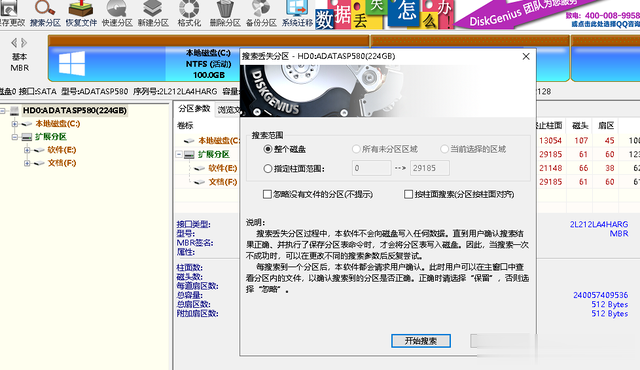Click the HD0 disk icon in tree
The width and height of the screenshot is (640, 370).
(x=15, y=111)
